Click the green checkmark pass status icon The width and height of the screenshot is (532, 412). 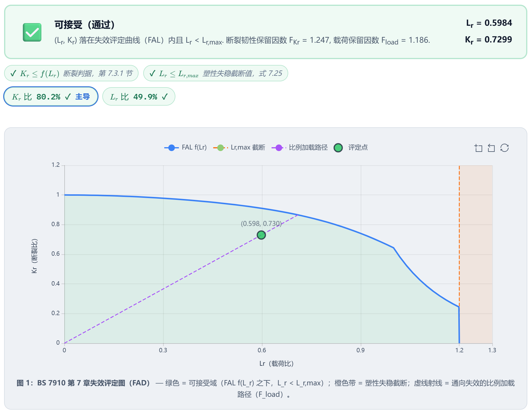point(32,32)
